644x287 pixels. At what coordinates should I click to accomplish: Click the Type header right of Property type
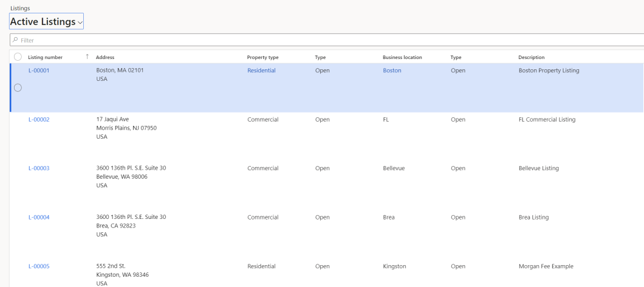point(321,57)
